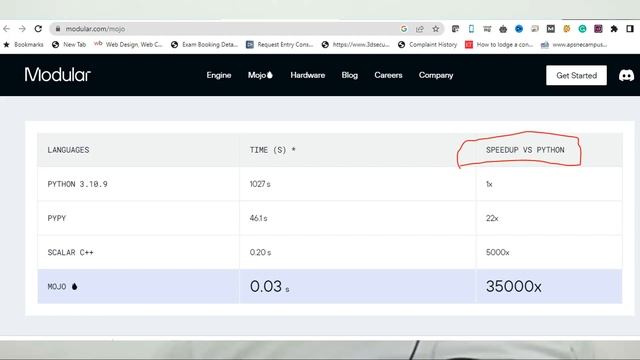The image size is (640, 360).
Task: Open the Web Design, Web C... bookmark
Action: [128, 44]
